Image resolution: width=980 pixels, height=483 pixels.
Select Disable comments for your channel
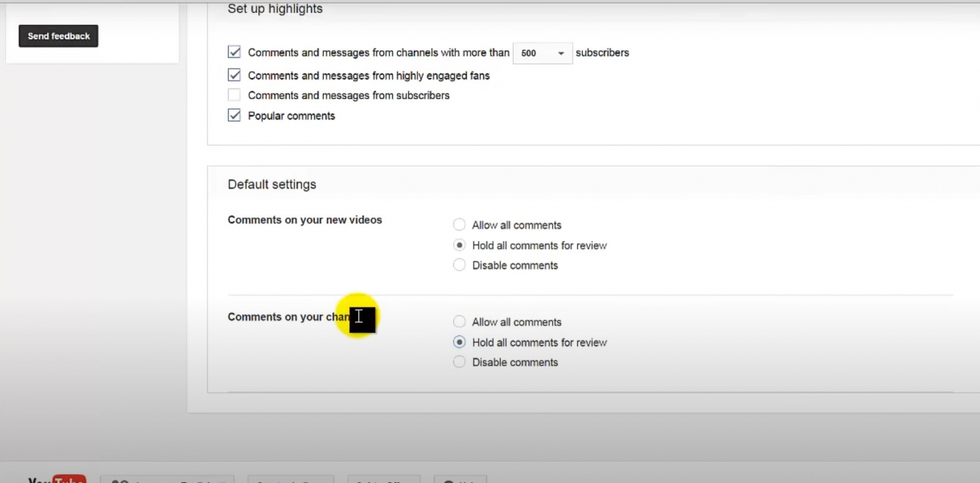459,362
